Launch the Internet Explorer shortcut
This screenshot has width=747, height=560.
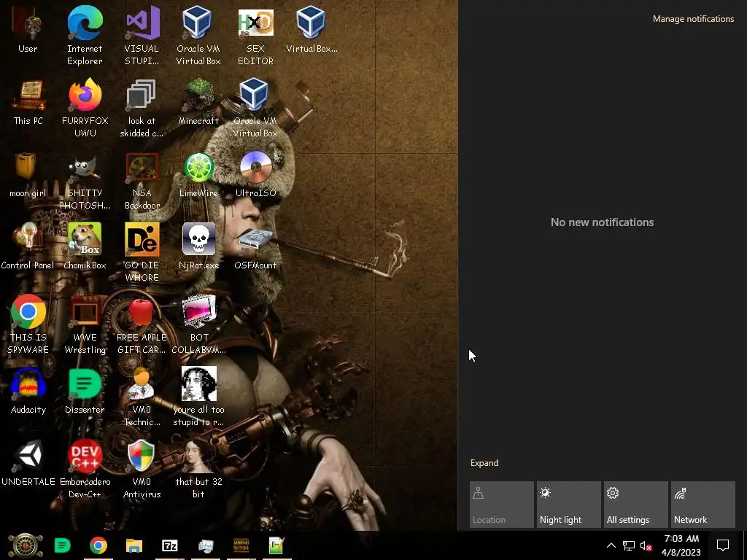click(85, 36)
